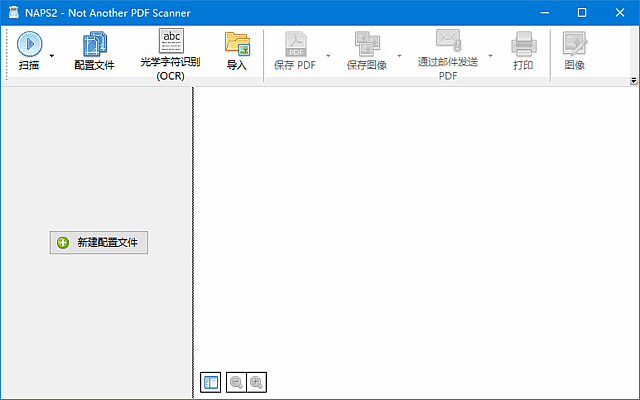The height and width of the screenshot is (400, 640).
Task: Click the 保存图像 (Save Images) icon
Action: click(x=367, y=43)
